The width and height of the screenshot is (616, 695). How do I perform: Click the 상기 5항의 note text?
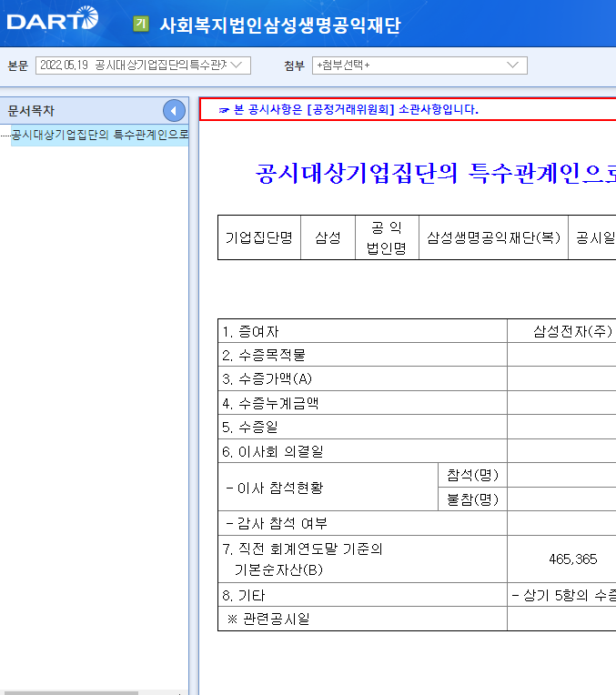click(564, 595)
